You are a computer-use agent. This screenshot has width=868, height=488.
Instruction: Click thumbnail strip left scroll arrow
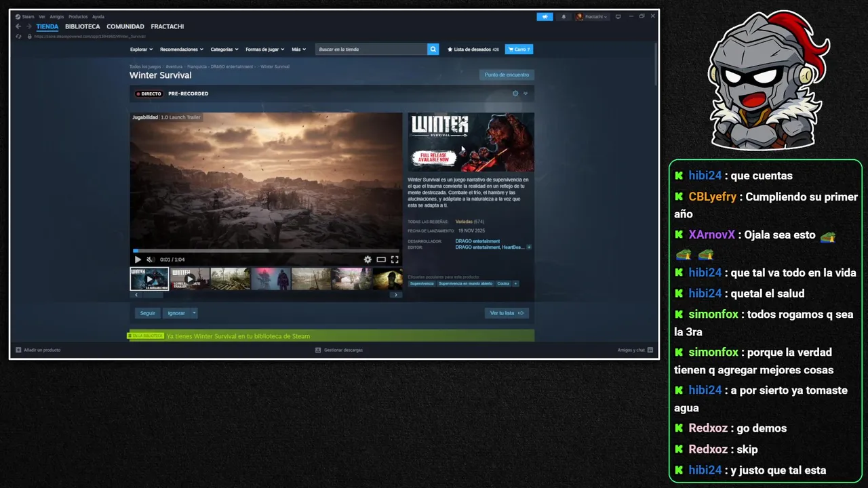point(136,295)
